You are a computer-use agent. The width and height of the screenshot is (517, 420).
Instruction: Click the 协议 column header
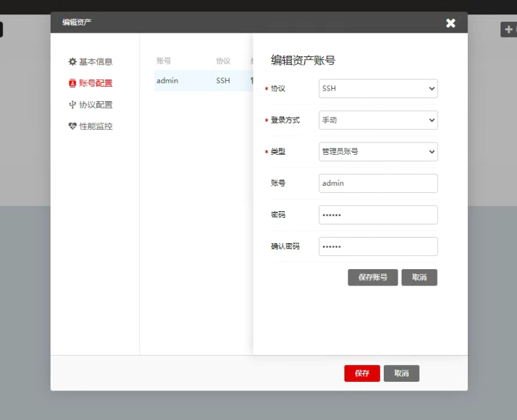[223, 60]
